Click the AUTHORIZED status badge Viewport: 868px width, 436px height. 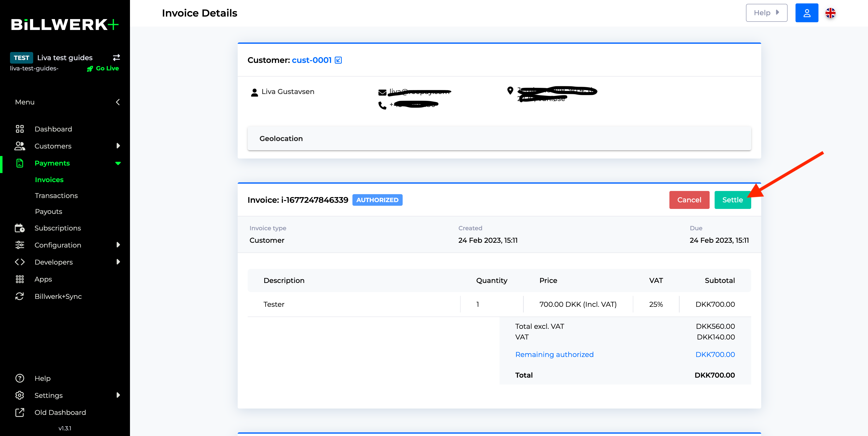coord(377,200)
